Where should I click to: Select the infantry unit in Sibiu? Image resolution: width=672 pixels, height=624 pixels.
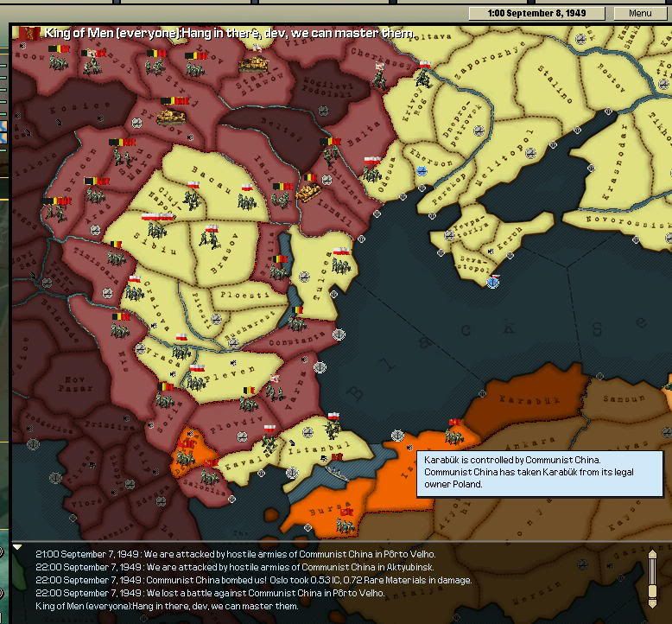click(157, 230)
